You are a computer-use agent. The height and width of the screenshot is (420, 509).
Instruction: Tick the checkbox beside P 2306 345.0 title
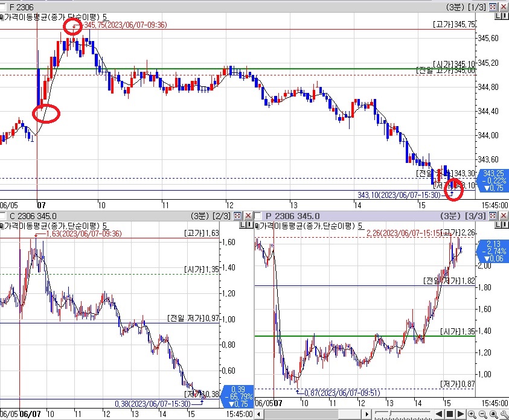(258, 215)
